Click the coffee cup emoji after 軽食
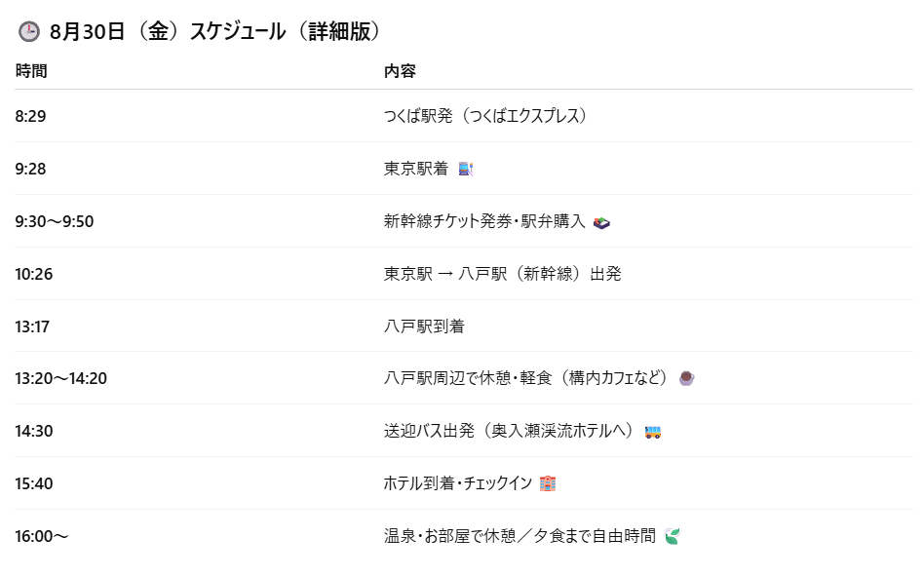The width and height of the screenshot is (924, 576). 686,378
